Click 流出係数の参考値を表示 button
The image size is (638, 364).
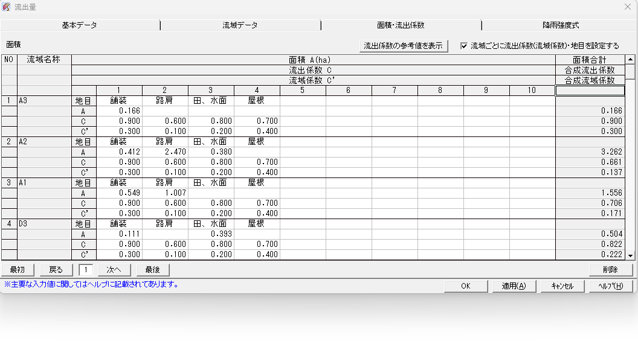403,46
